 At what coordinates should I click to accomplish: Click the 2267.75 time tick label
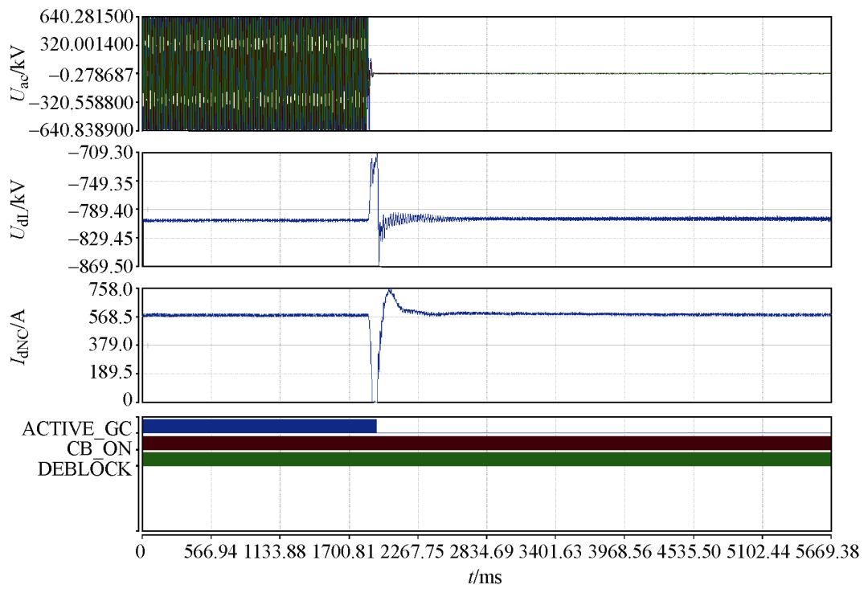pos(412,551)
